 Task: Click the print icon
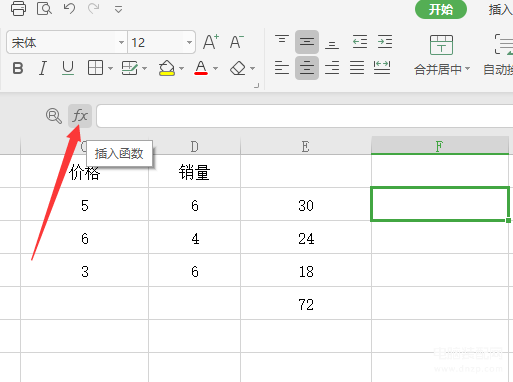pyautogui.click(x=18, y=8)
